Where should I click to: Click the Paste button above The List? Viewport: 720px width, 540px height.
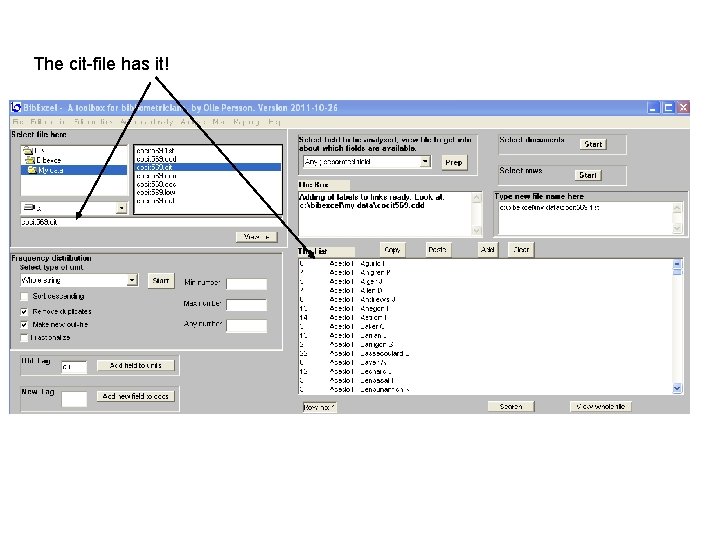pos(438,250)
